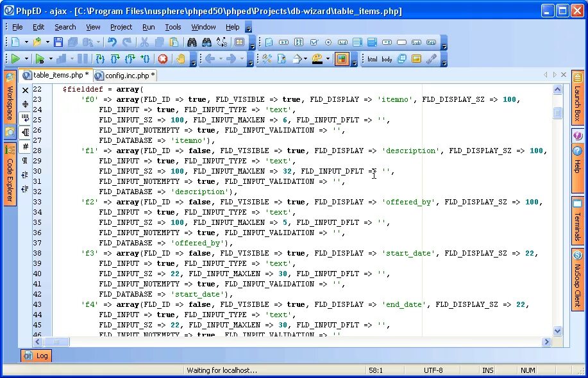
Task: Open the NuSoap Client side panel
Action: click(578, 279)
